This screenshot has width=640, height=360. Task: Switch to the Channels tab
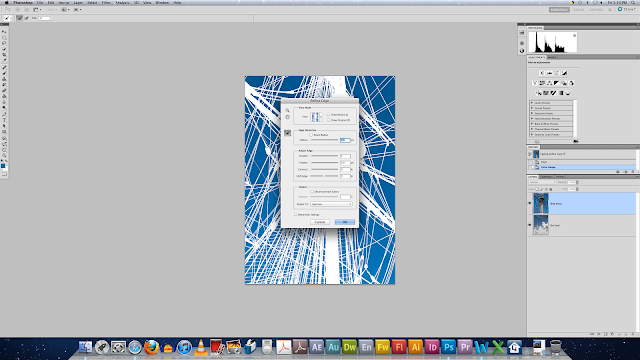pyautogui.click(x=546, y=177)
